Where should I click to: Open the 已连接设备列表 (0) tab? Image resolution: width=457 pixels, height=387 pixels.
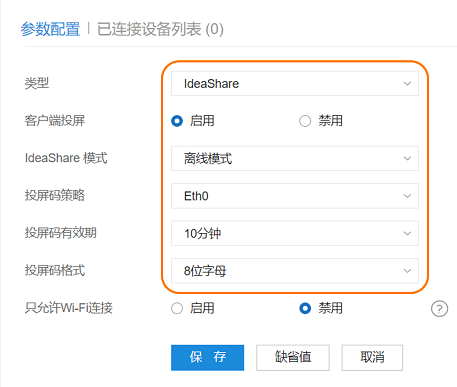pyautogui.click(x=160, y=29)
